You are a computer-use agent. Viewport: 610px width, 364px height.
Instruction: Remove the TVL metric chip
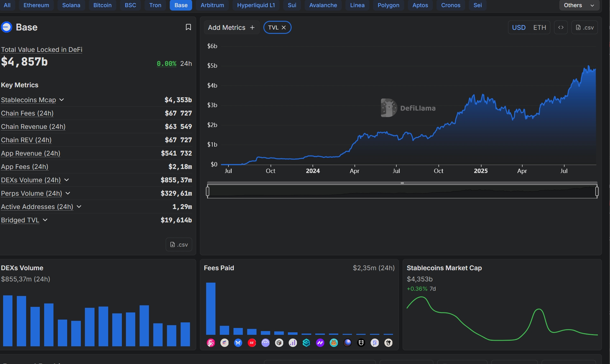click(x=284, y=27)
